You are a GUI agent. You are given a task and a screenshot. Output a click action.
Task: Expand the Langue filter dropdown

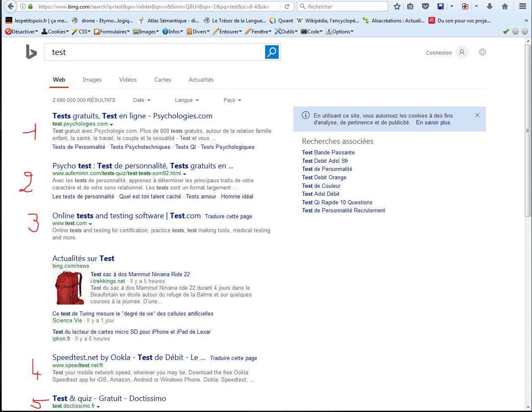pos(187,100)
